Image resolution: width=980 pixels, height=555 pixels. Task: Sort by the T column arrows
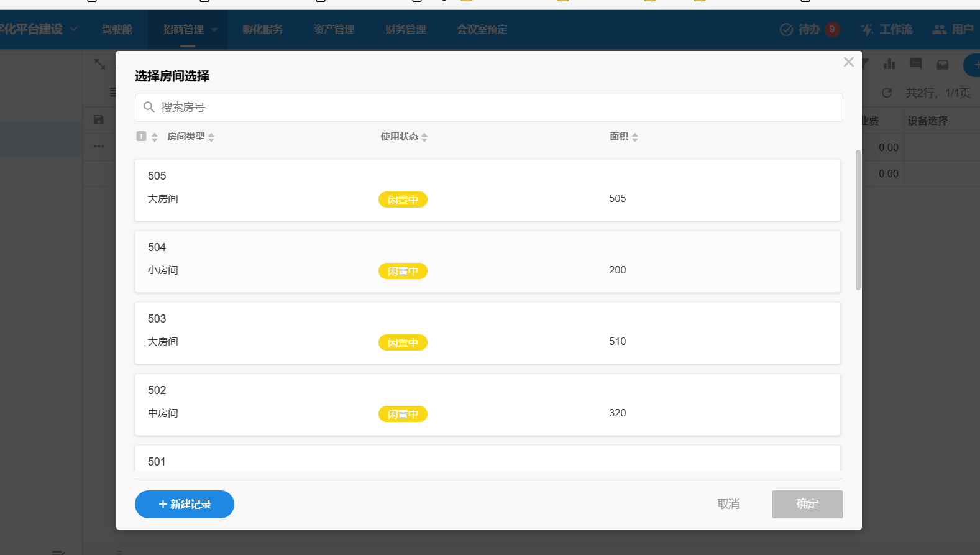155,137
